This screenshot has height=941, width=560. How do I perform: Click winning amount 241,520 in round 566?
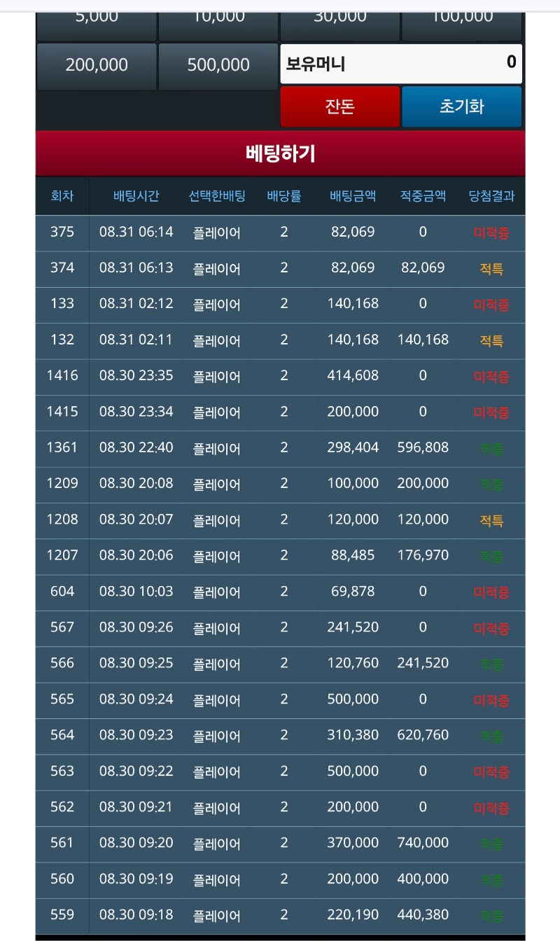click(x=423, y=663)
